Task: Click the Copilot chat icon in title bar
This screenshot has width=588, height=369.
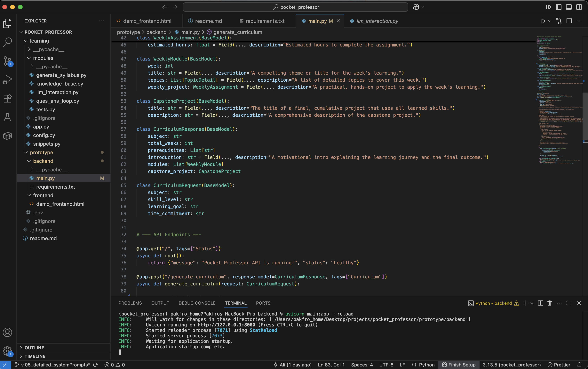Action: point(416,7)
